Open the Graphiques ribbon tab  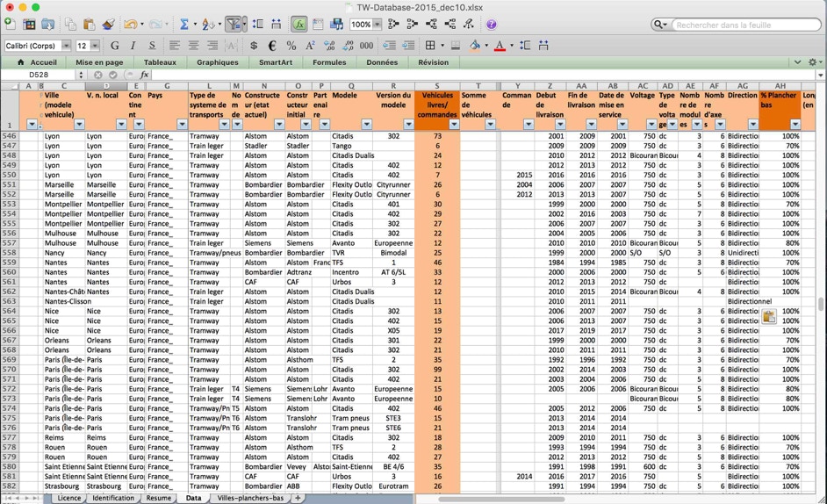click(218, 62)
